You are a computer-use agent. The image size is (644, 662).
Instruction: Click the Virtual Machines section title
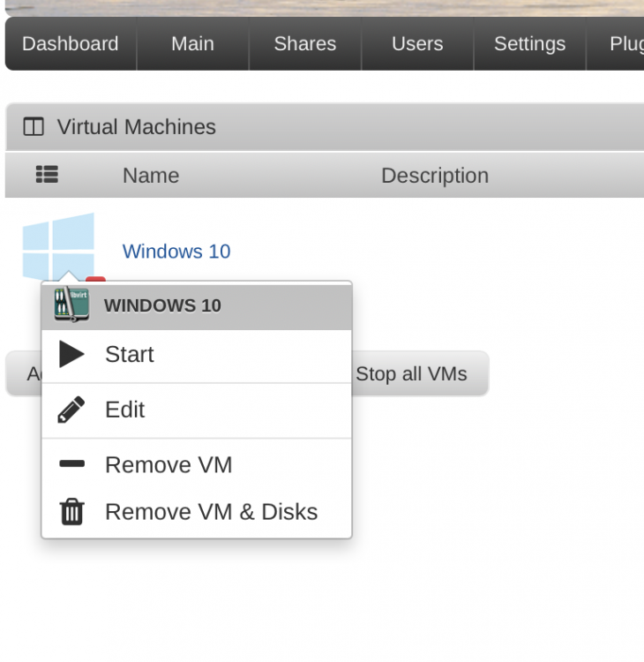pos(137,127)
